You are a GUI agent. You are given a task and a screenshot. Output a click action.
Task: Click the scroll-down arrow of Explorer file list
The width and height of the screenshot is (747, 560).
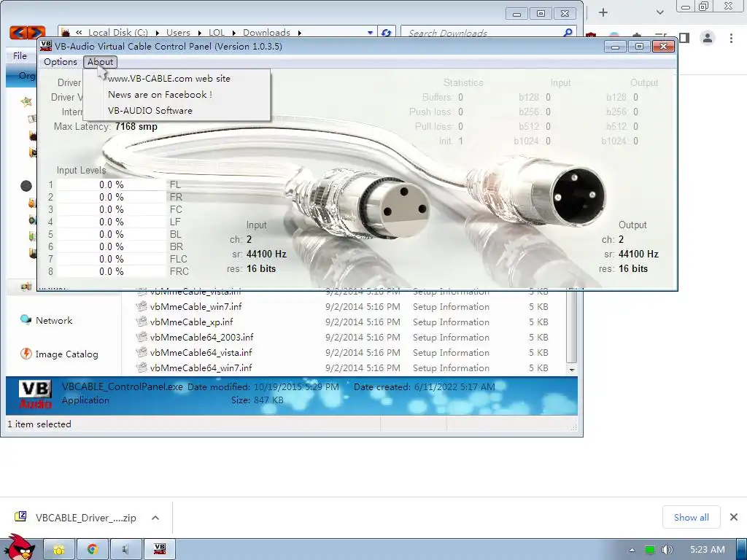pos(572,370)
